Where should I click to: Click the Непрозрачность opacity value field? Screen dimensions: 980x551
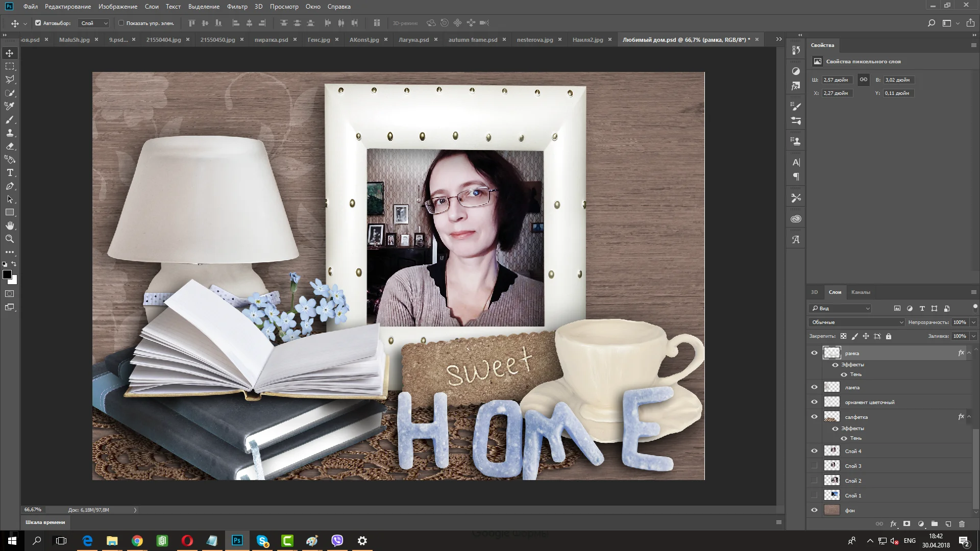click(960, 322)
